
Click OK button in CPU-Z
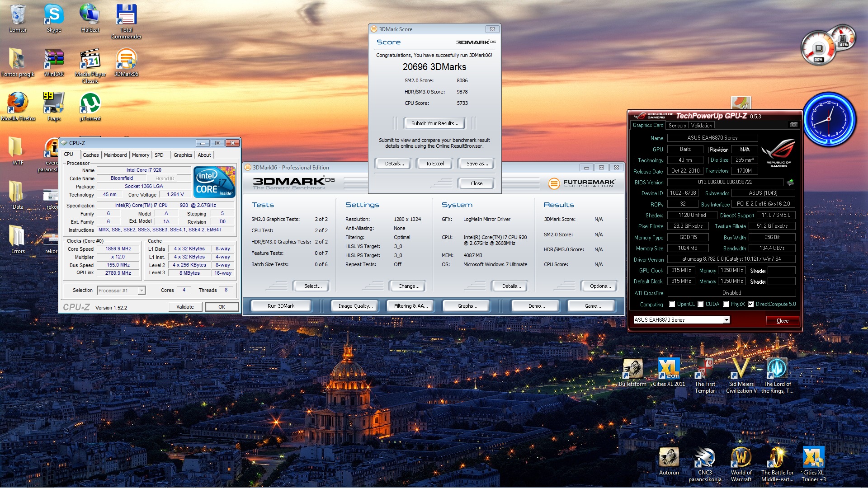point(222,307)
